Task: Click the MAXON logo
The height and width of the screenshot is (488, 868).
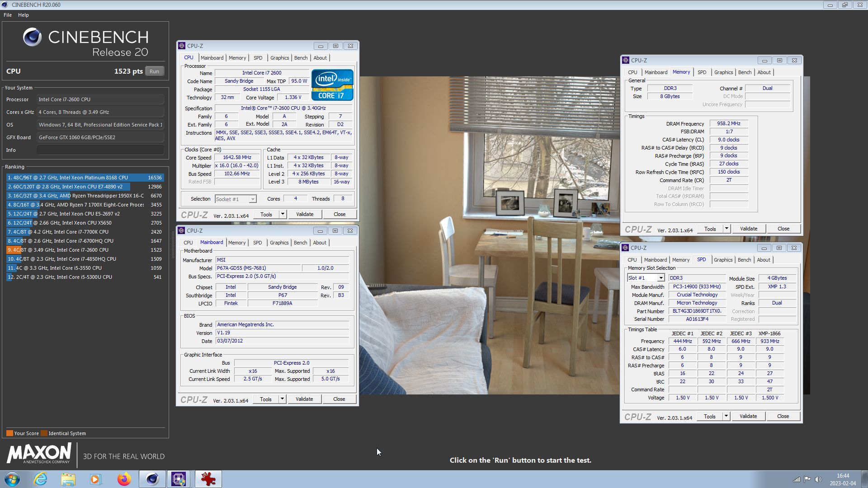Action: [x=39, y=453]
